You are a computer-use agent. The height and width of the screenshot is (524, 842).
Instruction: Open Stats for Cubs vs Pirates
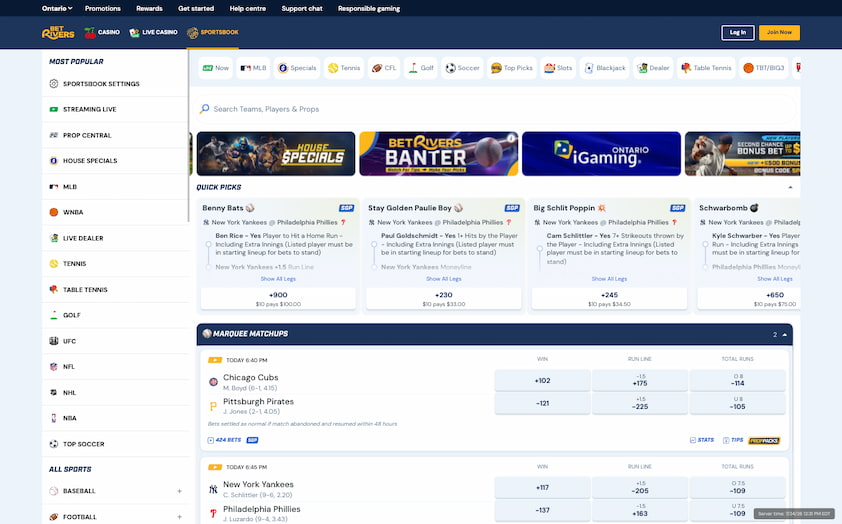702,440
